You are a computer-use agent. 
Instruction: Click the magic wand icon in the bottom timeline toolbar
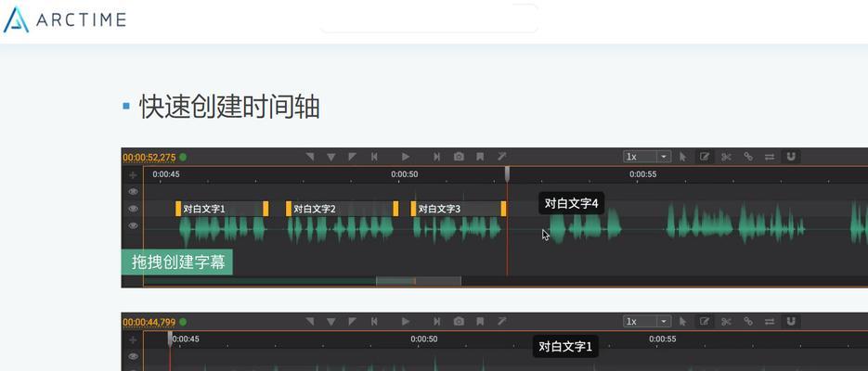coord(501,321)
